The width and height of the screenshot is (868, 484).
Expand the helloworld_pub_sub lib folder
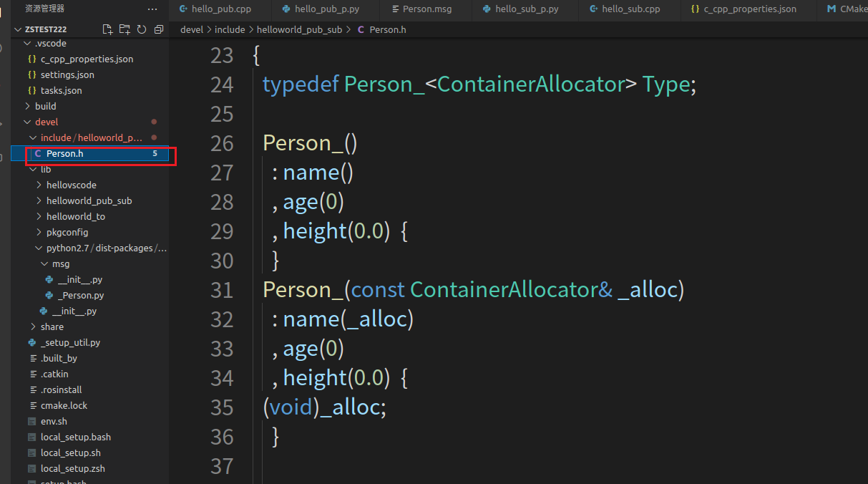pyautogui.click(x=89, y=200)
